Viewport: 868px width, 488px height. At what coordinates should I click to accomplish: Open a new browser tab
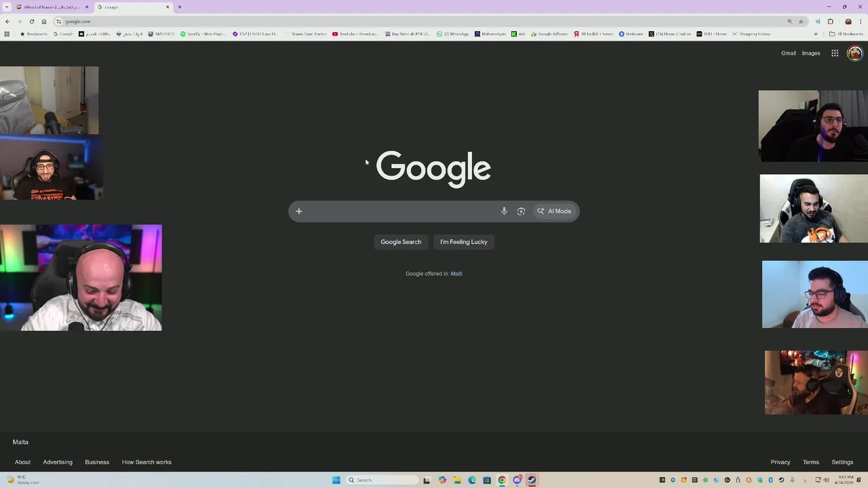pos(180,7)
